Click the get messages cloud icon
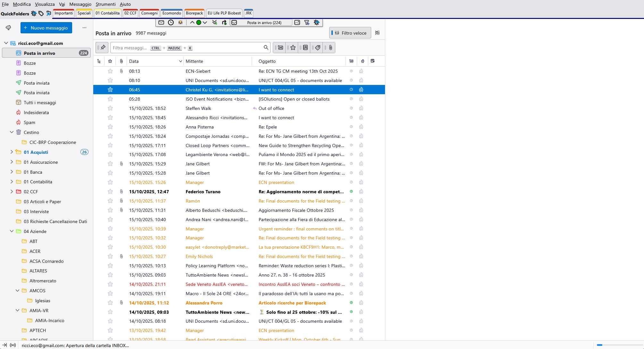Viewport: 644px width, 349px height. pos(9,28)
